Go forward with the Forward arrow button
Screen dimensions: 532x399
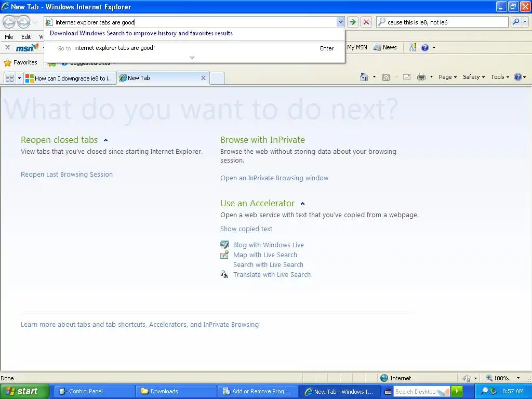[23, 22]
